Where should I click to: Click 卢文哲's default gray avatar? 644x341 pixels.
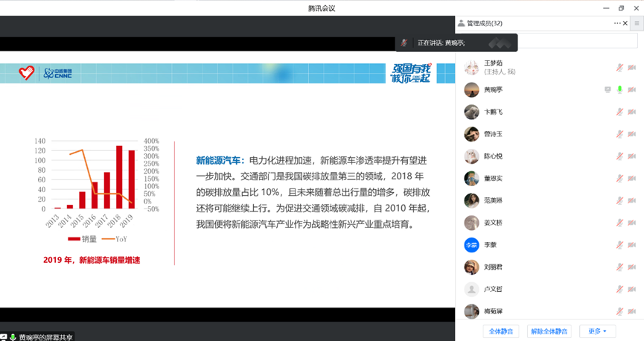(471, 290)
